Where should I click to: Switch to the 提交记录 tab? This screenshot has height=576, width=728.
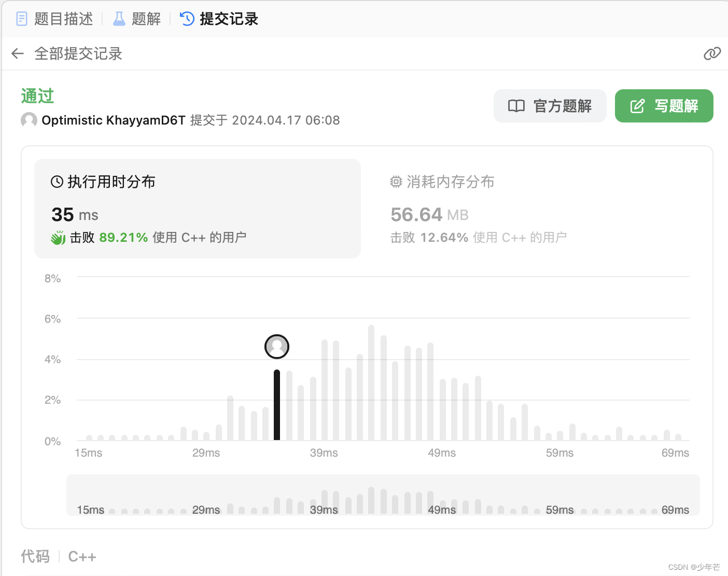(219, 19)
